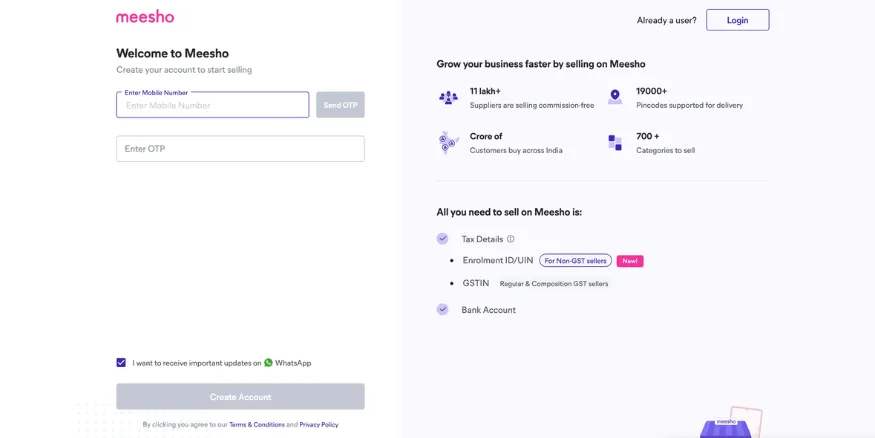
Task: Click the 'Crore of' text
Action: pos(486,136)
